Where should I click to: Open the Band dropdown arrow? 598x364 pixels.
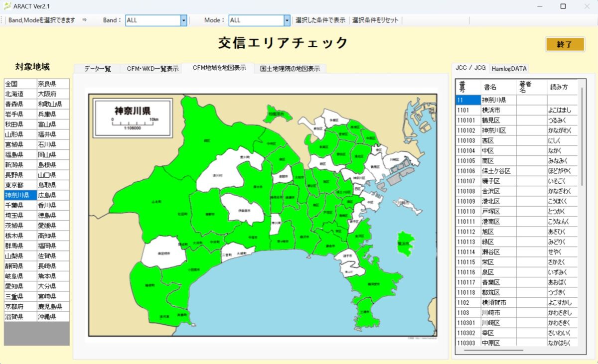[x=183, y=20]
